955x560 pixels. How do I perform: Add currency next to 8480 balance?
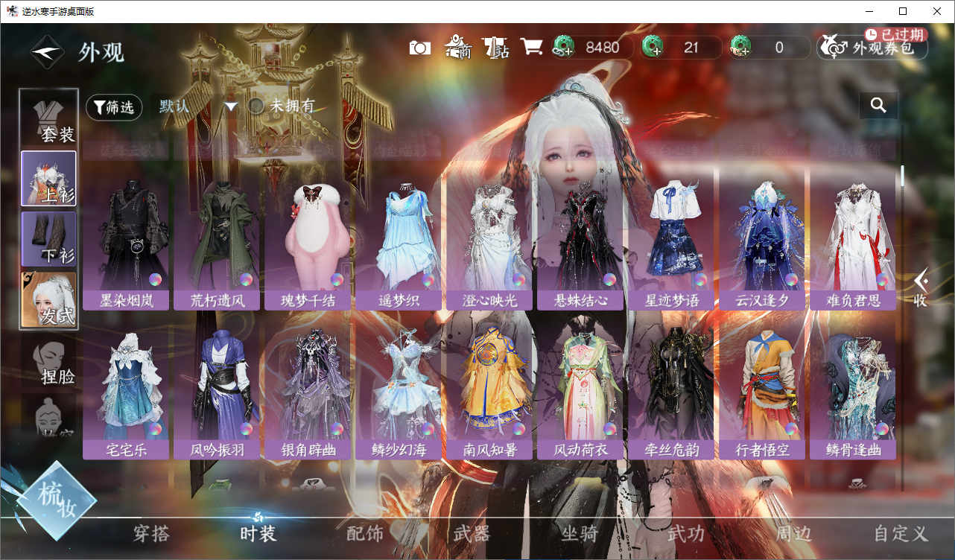(563, 48)
